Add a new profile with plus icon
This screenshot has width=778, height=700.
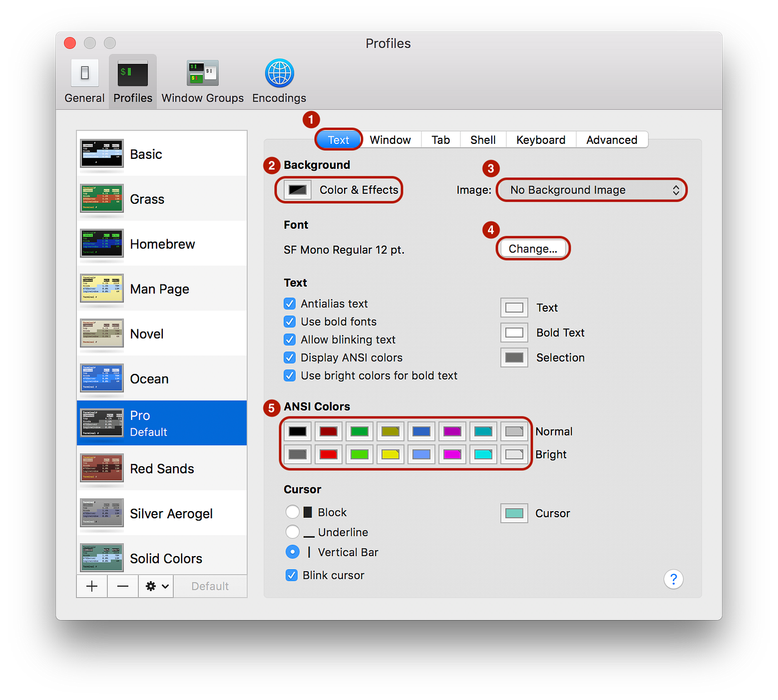coord(91,586)
